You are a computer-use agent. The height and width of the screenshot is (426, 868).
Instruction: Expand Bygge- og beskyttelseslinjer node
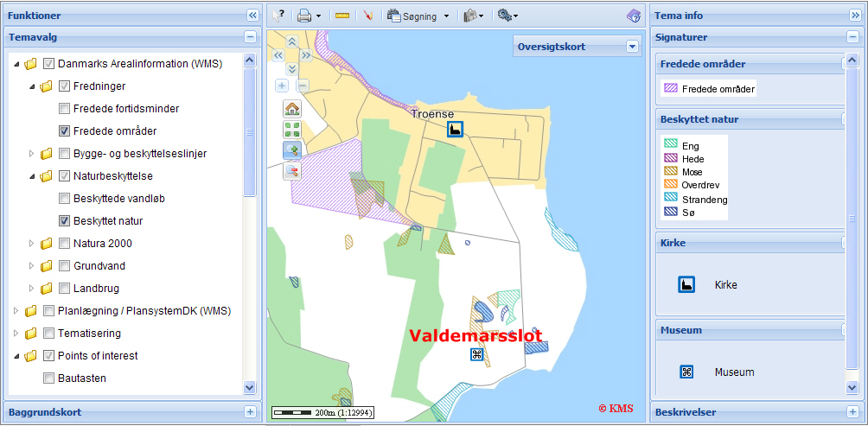click(x=31, y=153)
